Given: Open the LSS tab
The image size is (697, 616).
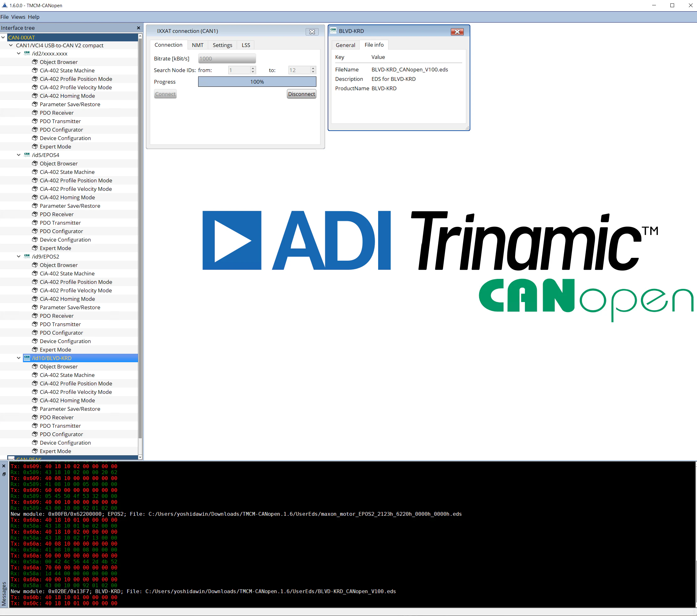Looking at the screenshot, I should tap(246, 45).
